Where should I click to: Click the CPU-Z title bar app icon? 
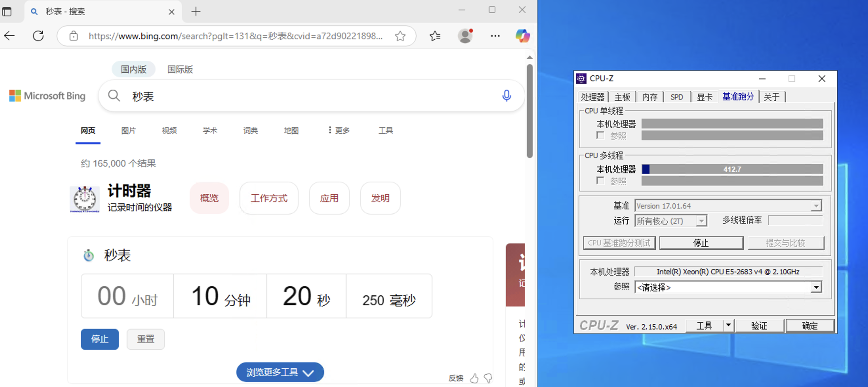click(x=581, y=78)
